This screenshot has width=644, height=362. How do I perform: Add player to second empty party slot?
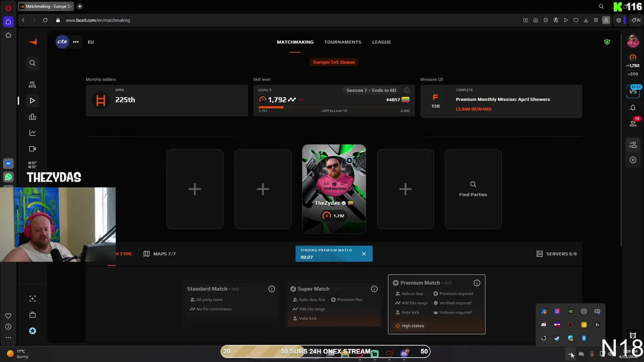point(263,189)
